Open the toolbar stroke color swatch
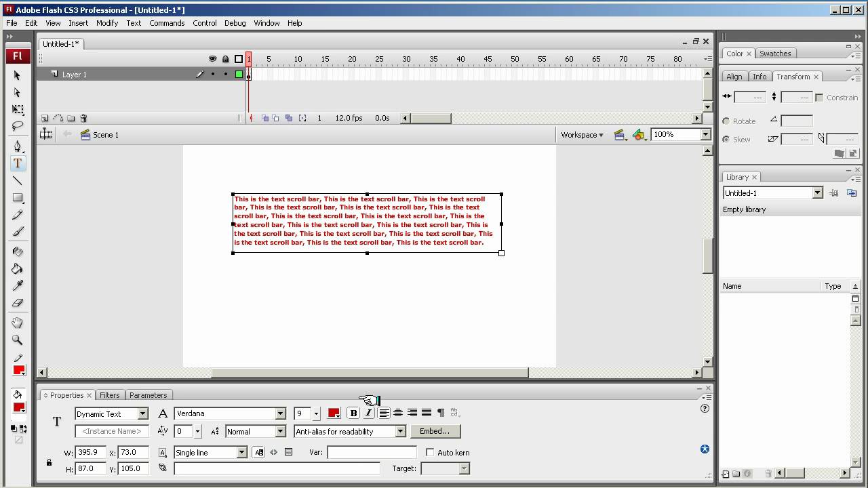Screen dimensions: 868x488 pos(18,371)
